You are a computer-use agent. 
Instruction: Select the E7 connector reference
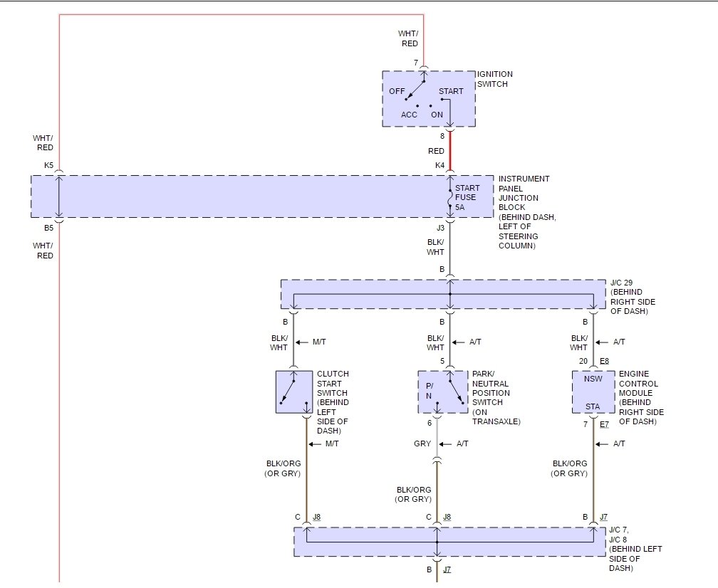(x=605, y=424)
